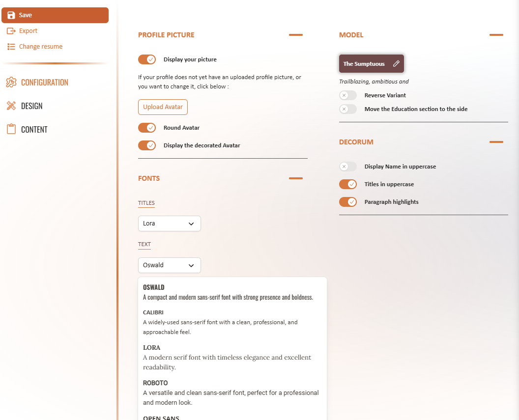
Task: Open the Content menu item
Action: (27, 129)
